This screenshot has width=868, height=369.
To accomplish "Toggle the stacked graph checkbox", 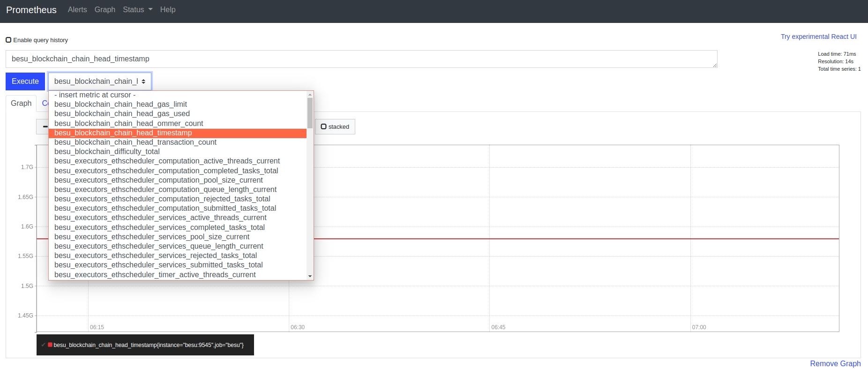I will (323, 126).
